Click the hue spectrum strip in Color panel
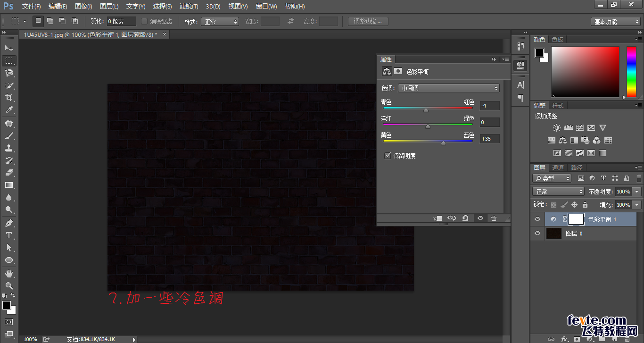This screenshot has width=644, height=343. pos(631,72)
